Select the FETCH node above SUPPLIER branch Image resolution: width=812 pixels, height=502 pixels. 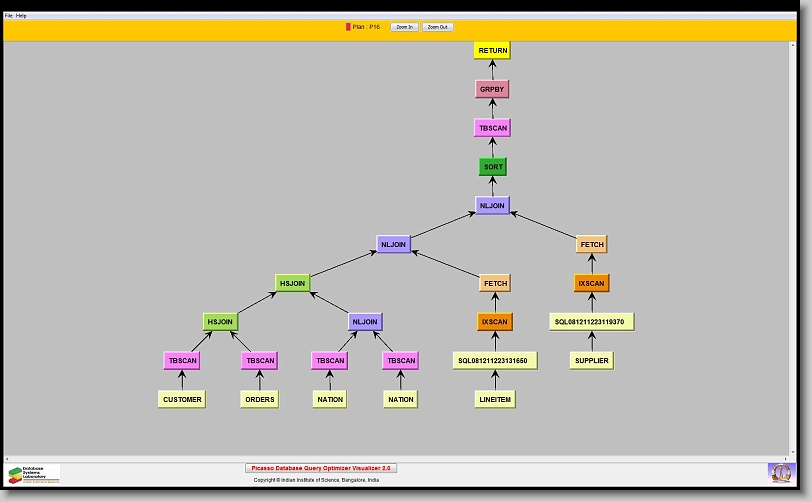click(x=591, y=244)
